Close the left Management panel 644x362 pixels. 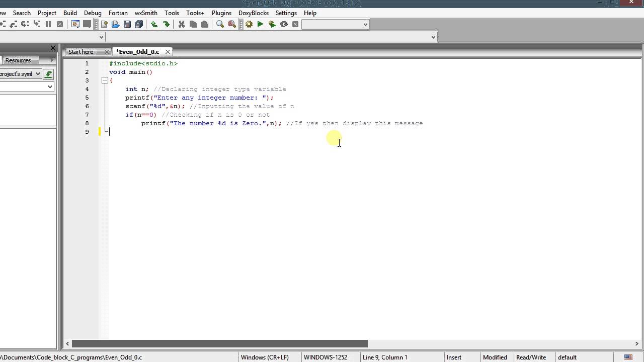tap(53, 48)
